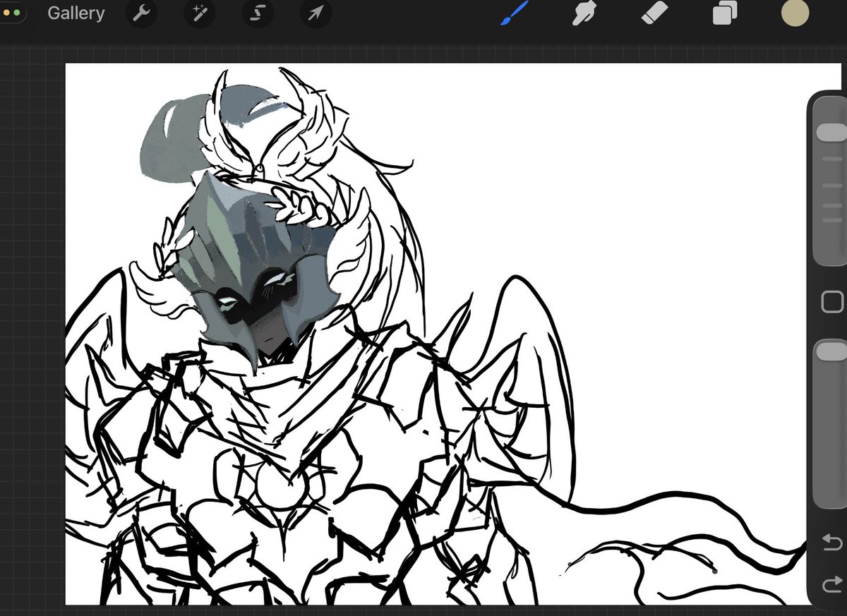Redo the last undone action
Image resolution: width=847 pixels, height=616 pixels.
831,585
